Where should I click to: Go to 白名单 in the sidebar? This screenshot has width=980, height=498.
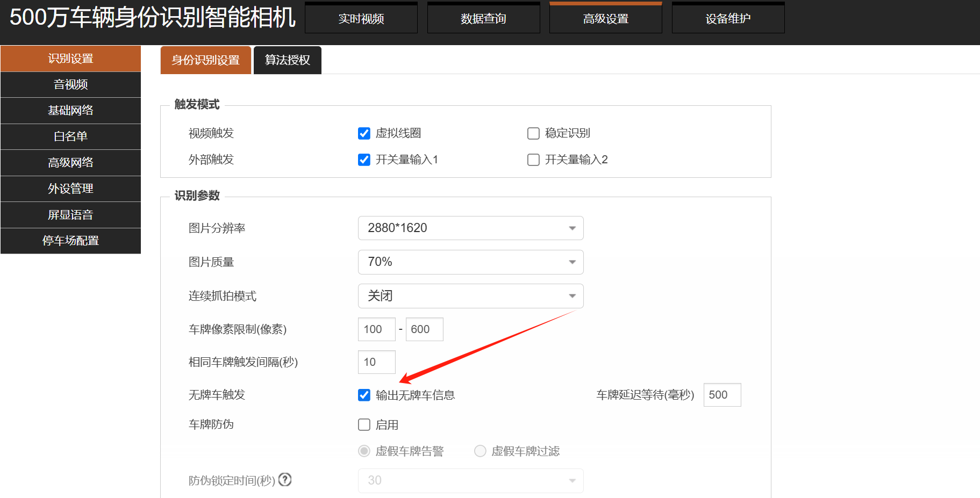click(70, 136)
